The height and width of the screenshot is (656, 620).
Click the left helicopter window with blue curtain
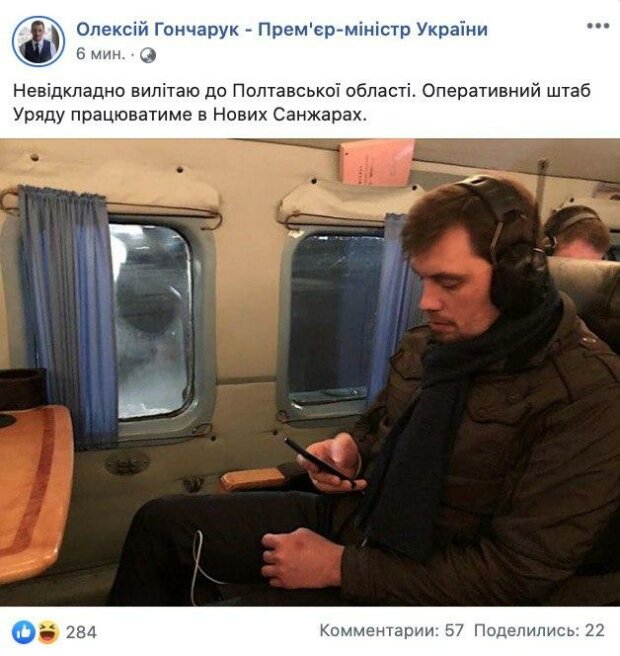[x=151, y=321]
